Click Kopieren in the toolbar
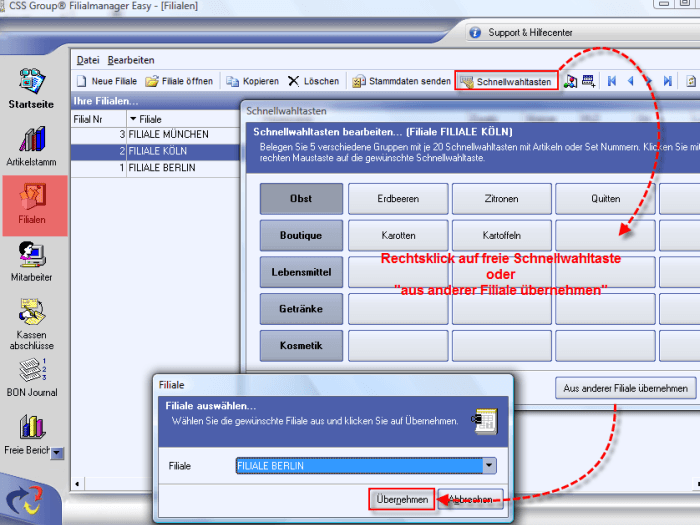 (x=252, y=81)
